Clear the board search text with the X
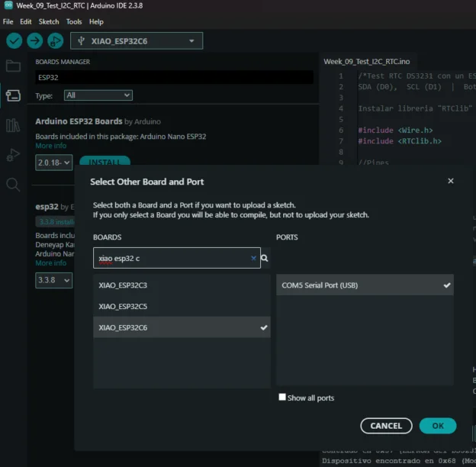The image size is (476, 467). [253, 258]
